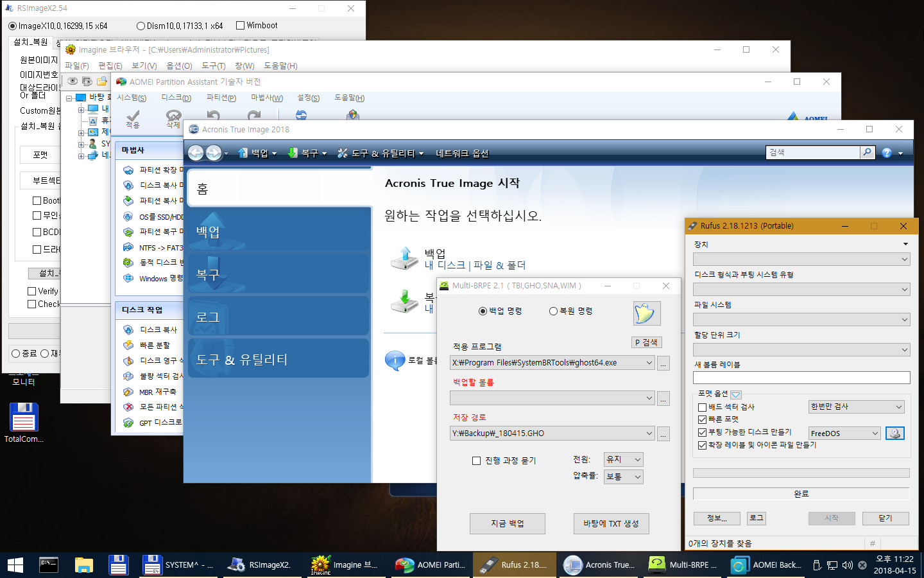Select 복원 명령 radio in Multi-BRPE

coord(553,311)
